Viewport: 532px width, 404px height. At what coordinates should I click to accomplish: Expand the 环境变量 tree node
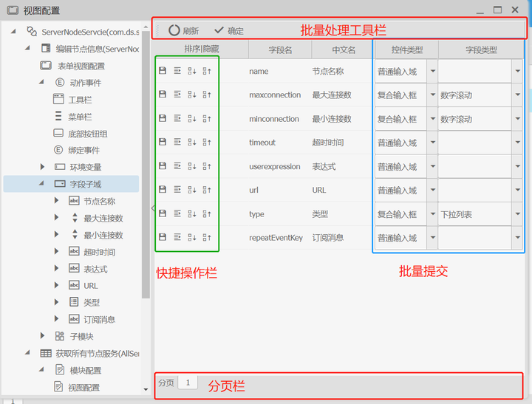[x=42, y=167]
